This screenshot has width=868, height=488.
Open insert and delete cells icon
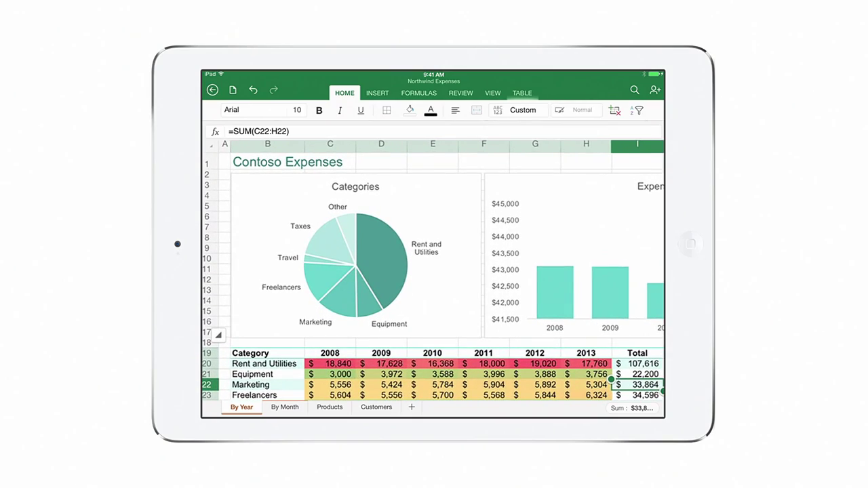coord(615,110)
